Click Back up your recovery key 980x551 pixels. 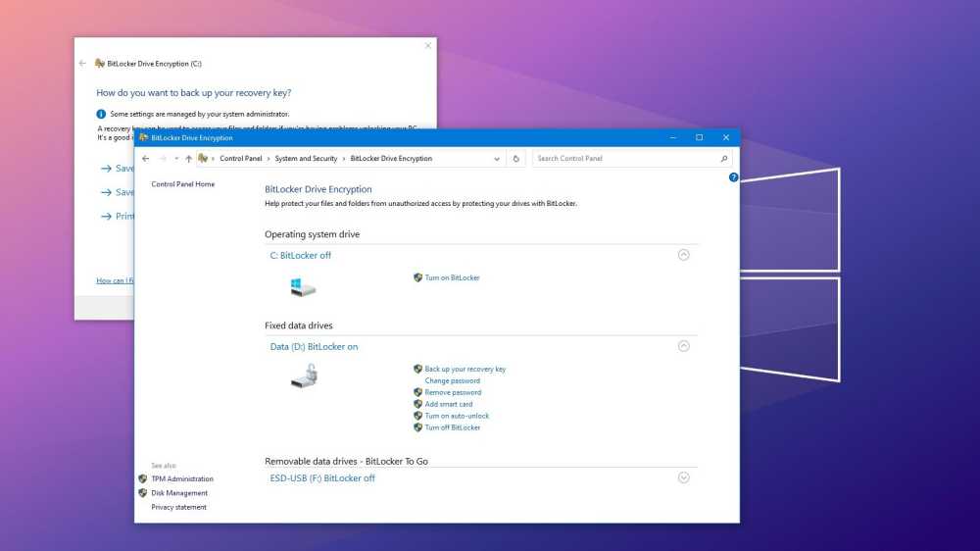465,370
